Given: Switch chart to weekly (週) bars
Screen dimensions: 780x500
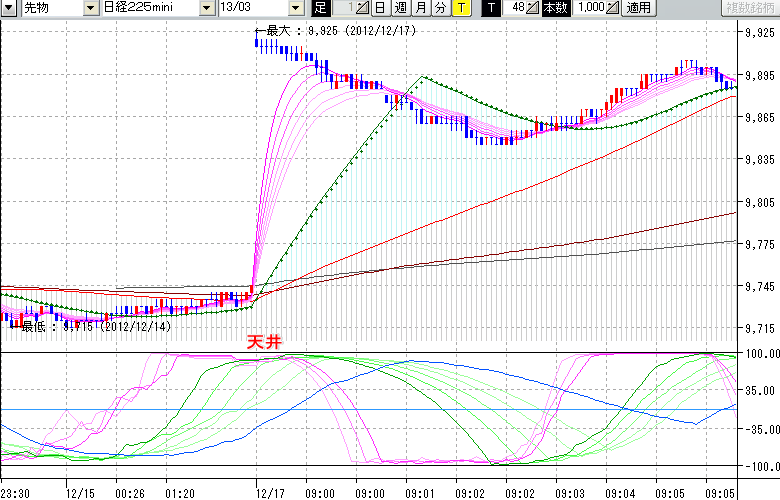Looking at the screenshot, I should click(400, 8).
